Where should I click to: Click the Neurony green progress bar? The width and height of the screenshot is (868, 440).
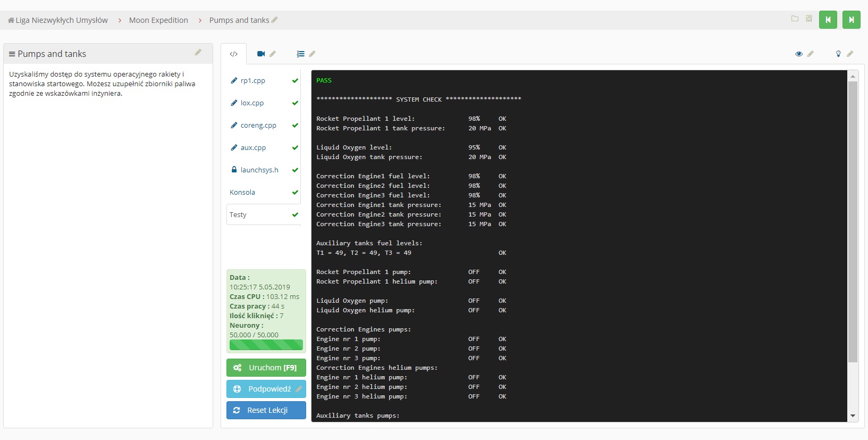coord(266,345)
